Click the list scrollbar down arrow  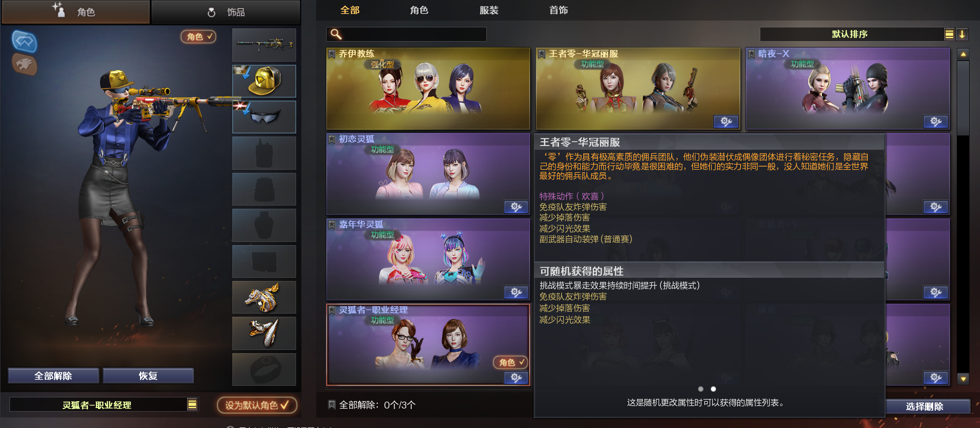pos(963,378)
